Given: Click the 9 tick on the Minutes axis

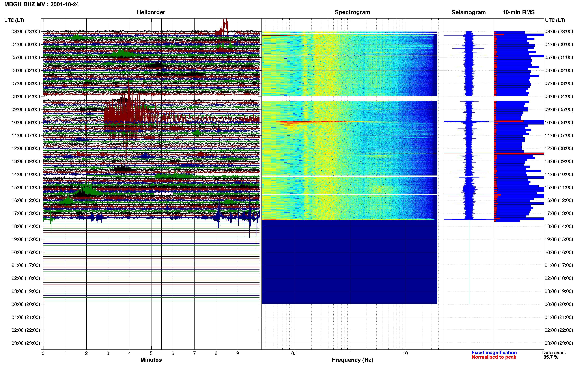Looking at the screenshot, I should click(x=238, y=353).
